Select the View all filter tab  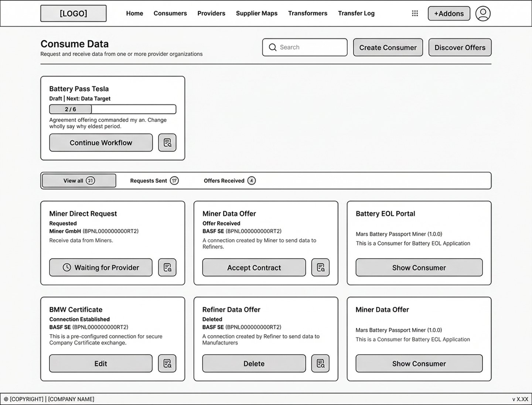79,181
